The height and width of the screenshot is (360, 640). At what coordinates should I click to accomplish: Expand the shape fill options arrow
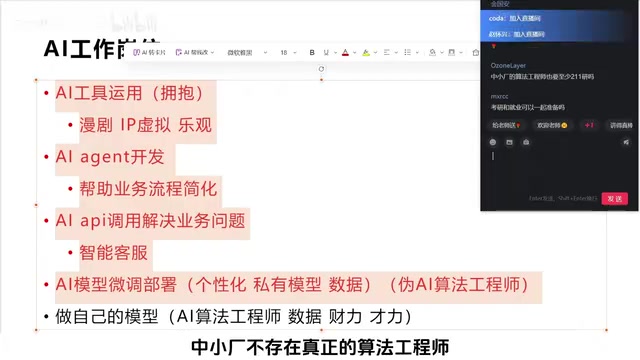[x=442, y=53]
